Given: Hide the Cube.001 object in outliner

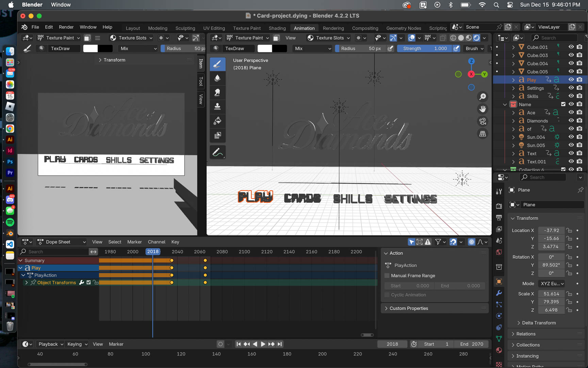Looking at the screenshot, I should [571, 47].
